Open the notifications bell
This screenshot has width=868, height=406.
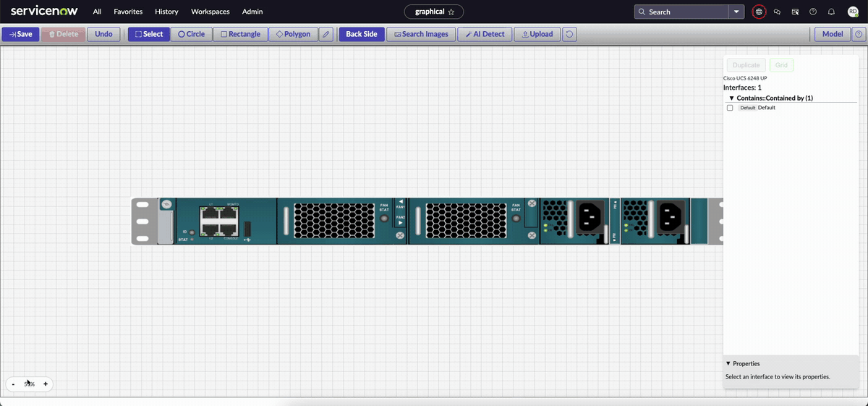(831, 12)
